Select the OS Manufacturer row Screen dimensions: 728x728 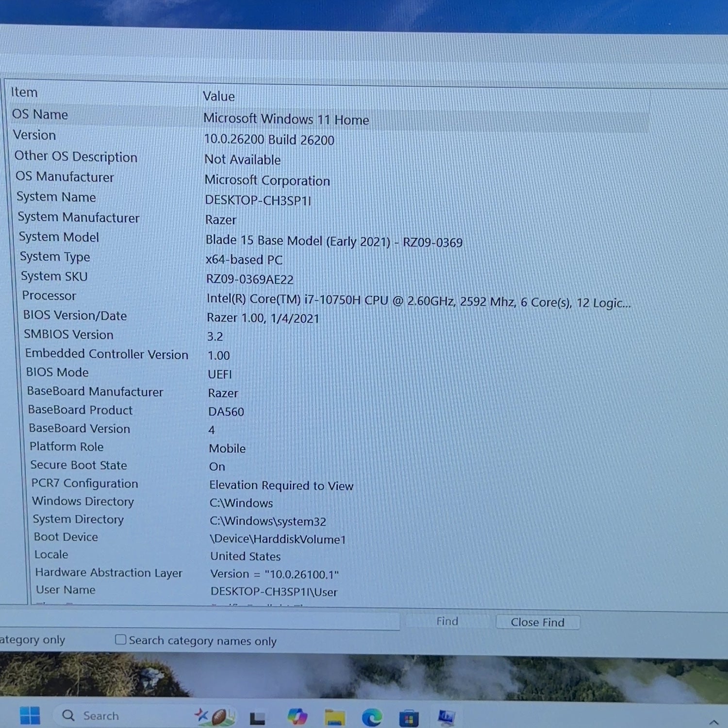[65, 177]
